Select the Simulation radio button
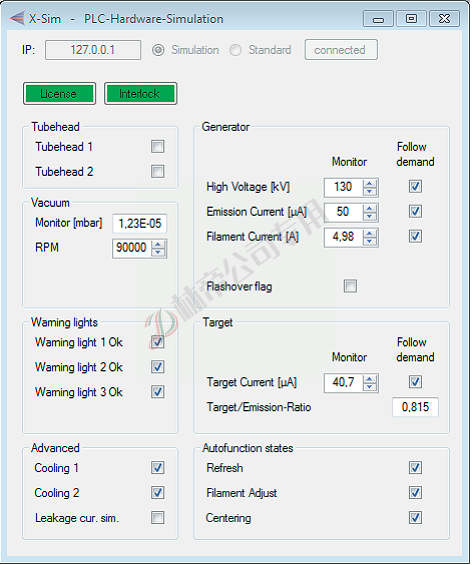 [158, 50]
